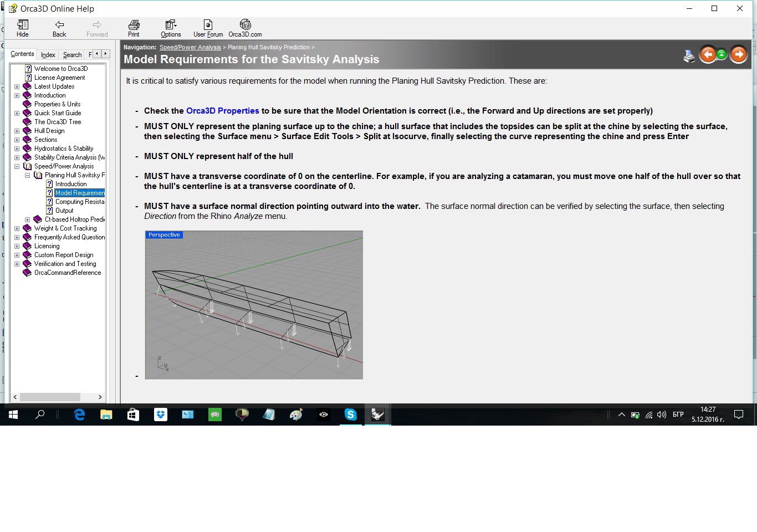Switch to the Index tab

pos(48,55)
